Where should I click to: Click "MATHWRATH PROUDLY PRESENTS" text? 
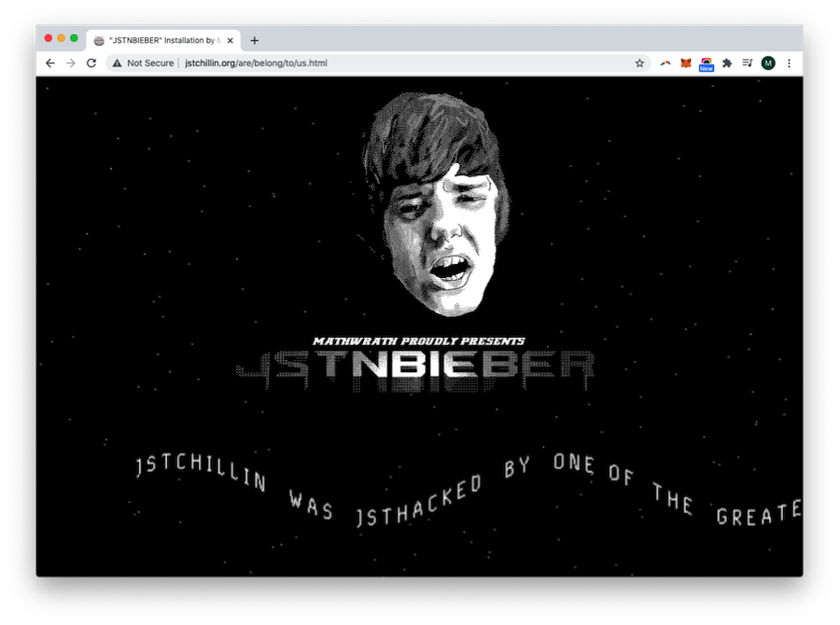pos(419,341)
